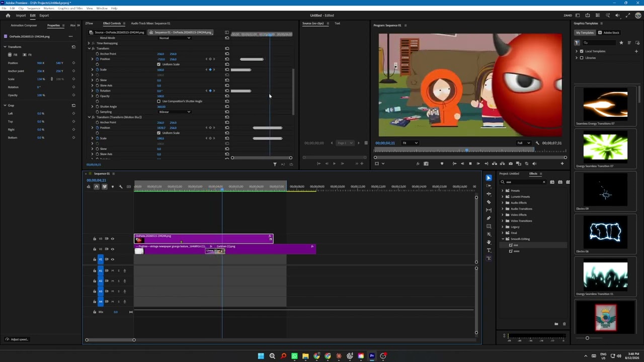644x362 pixels.
Task: Click the full screen arrows icon
Action: coord(627,16)
